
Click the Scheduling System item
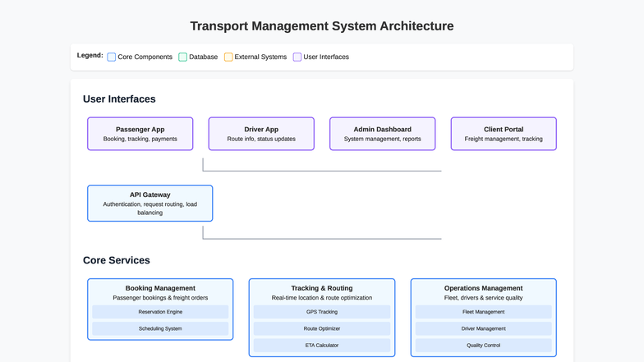[x=160, y=328]
